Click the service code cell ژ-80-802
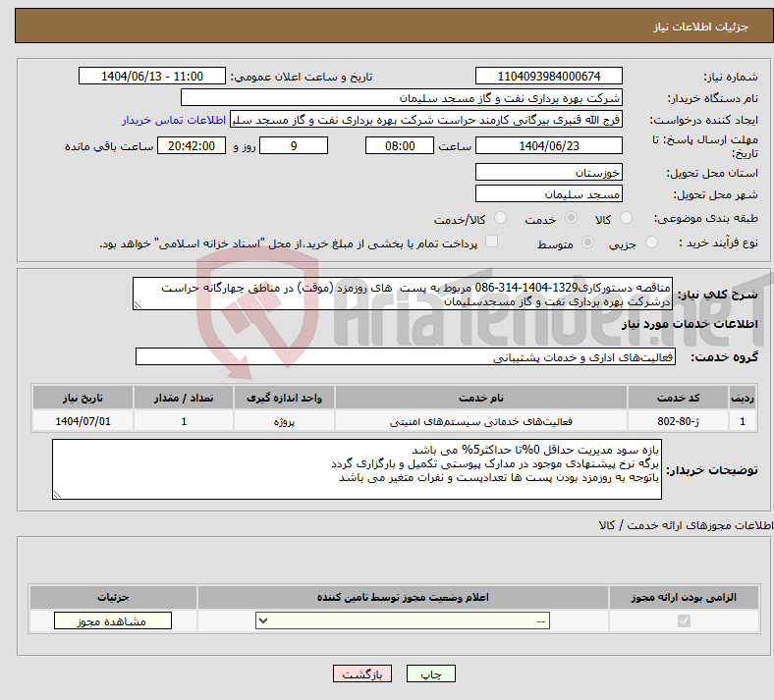774x700 pixels. (x=679, y=421)
